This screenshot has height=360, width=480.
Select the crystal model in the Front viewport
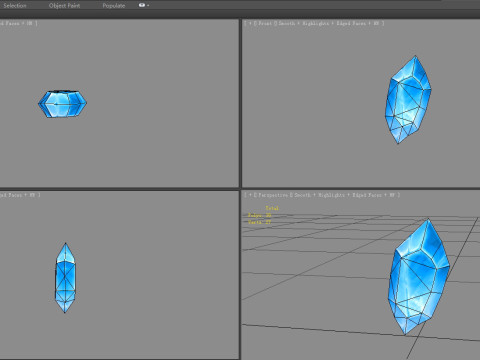pos(408,99)
